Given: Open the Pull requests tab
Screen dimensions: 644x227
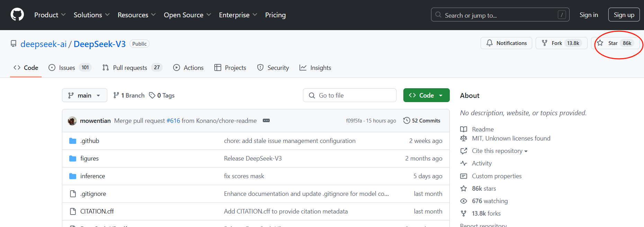Looking at the screenshot, I should 132,67.
